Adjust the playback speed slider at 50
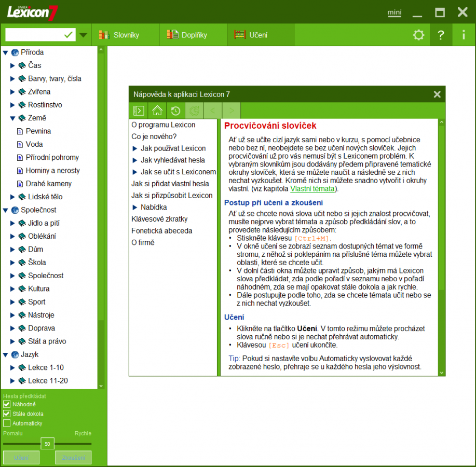476x467 pixels. [47, 444]
